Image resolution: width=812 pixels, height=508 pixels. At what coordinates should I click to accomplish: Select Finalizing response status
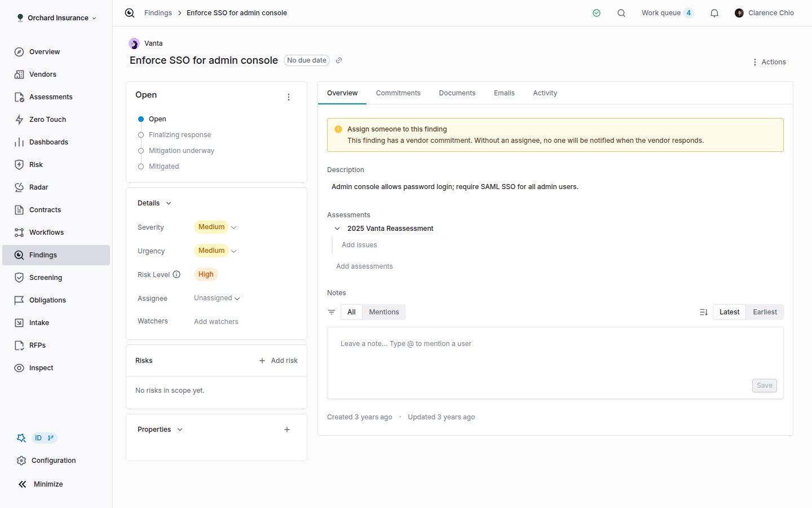coord(175,135)
